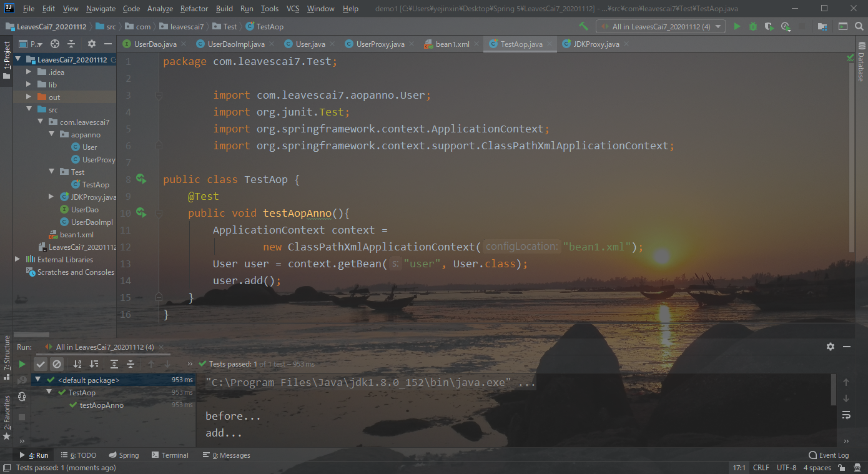Hide the Project tool window

[x=107, y=44]
